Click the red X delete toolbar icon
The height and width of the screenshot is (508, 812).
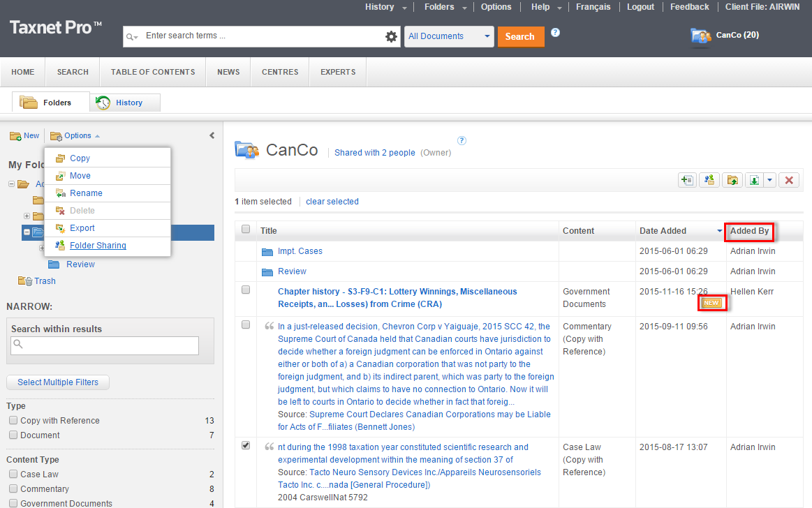click(789, 180)
